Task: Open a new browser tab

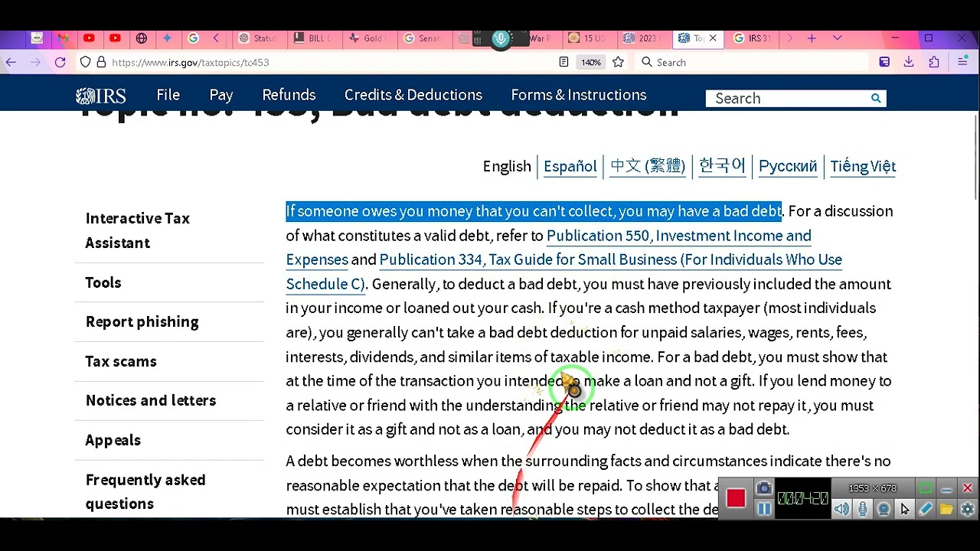Action: coord(812,38)
